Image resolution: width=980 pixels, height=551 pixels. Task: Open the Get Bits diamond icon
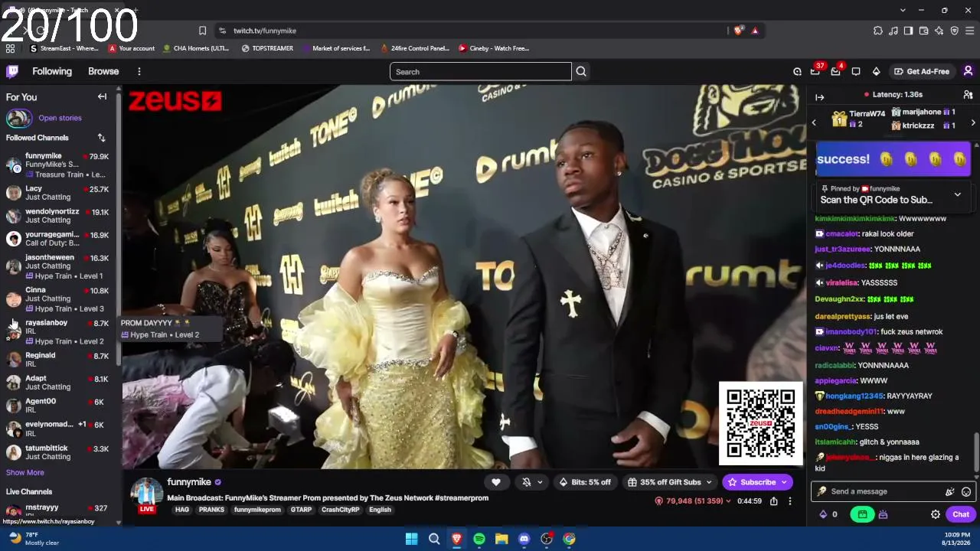876,71
